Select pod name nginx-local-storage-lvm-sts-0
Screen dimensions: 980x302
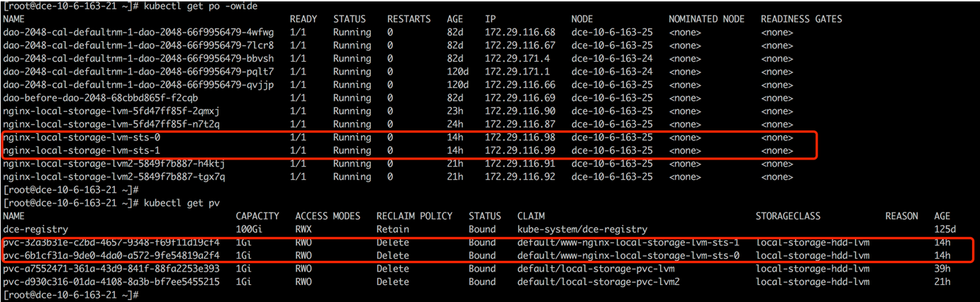[x=82, y=138]
